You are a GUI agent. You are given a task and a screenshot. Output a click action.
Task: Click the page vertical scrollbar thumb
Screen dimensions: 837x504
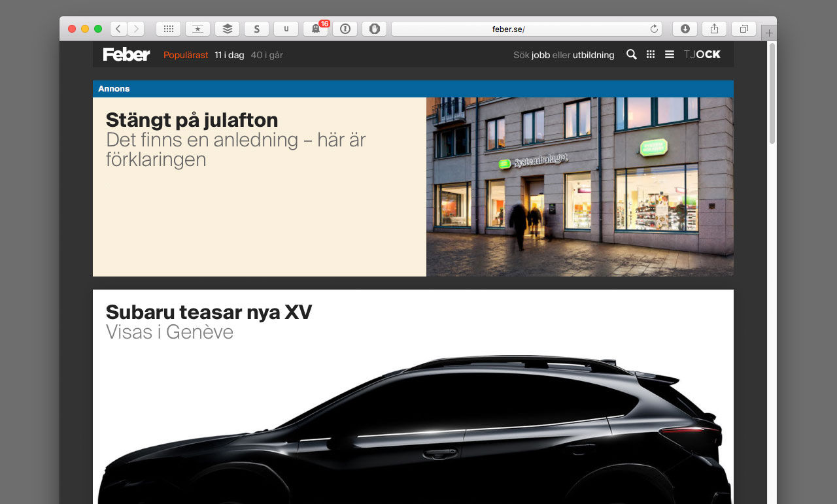pyautogui.click(x=772, y=93)
